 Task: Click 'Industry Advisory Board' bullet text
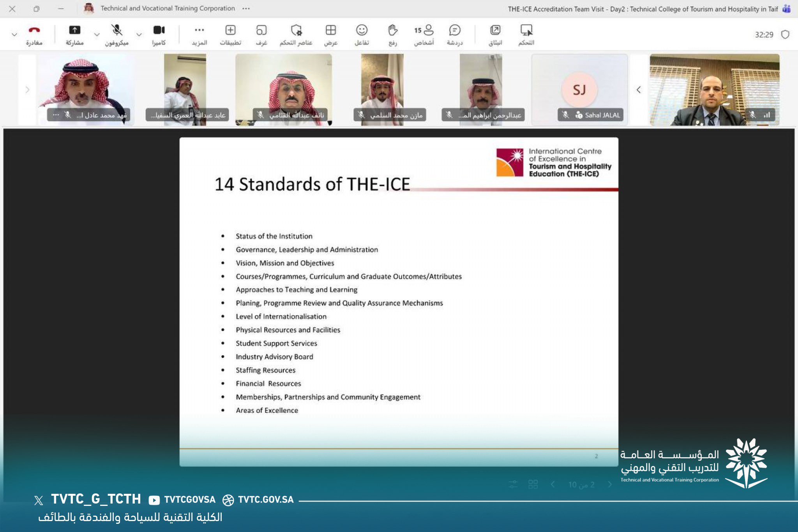click(x=274, y=357)
